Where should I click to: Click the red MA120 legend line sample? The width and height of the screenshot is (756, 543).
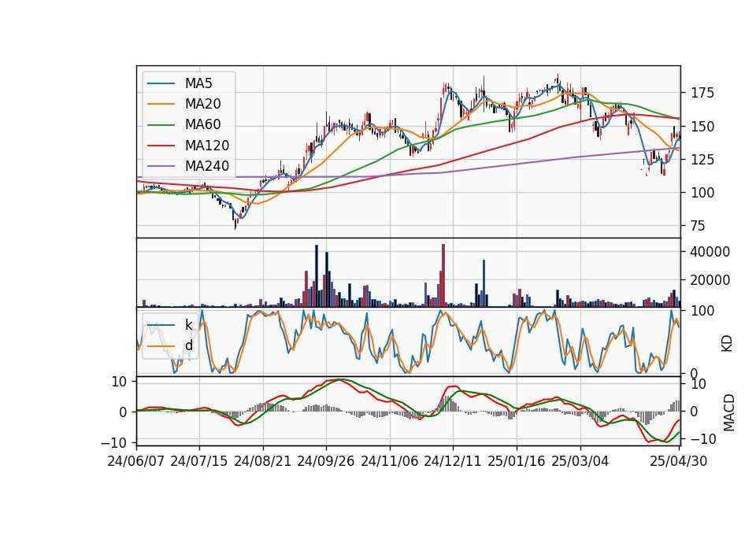161,146
